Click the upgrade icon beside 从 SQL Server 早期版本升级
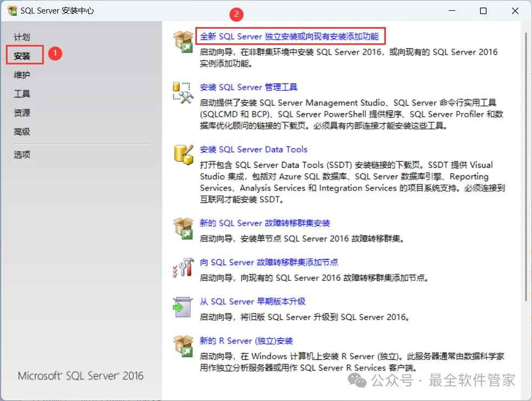 pos(183,307)
